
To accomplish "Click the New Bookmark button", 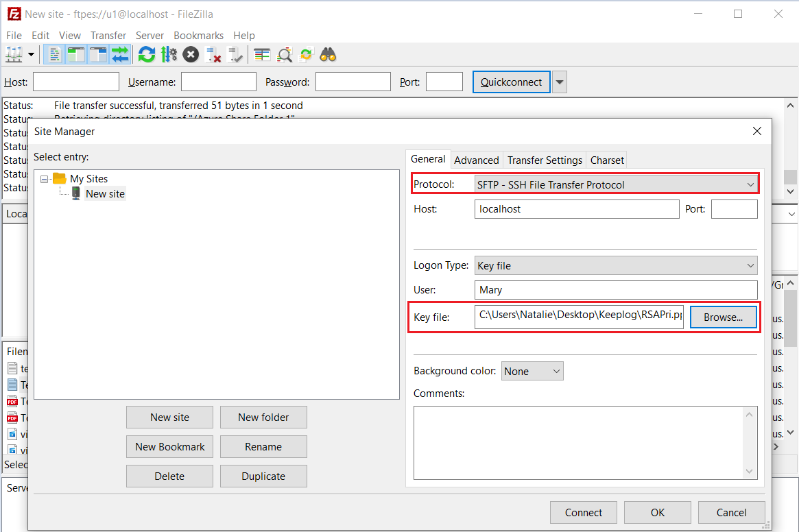I will (x=169, y=447).
